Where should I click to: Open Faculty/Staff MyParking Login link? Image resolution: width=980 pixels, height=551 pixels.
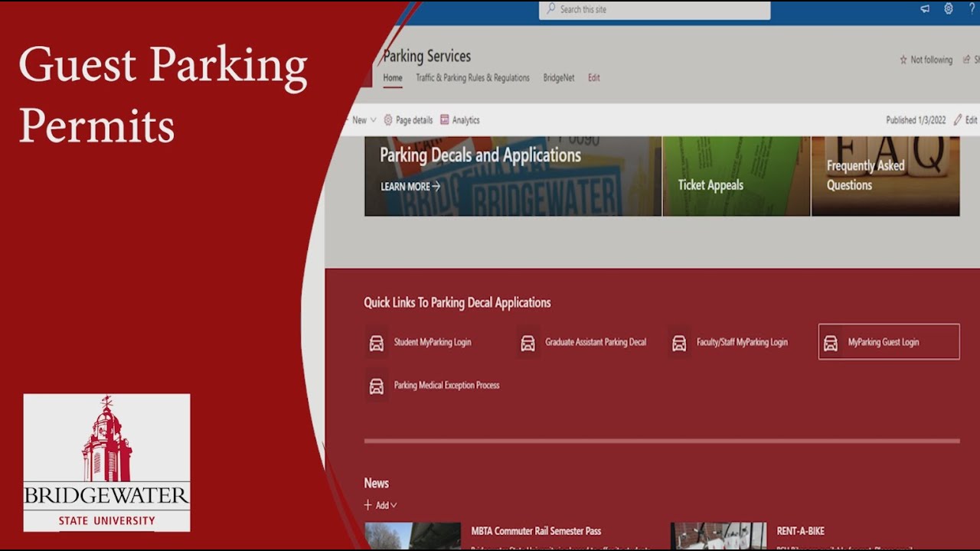[x=742, y=342]
